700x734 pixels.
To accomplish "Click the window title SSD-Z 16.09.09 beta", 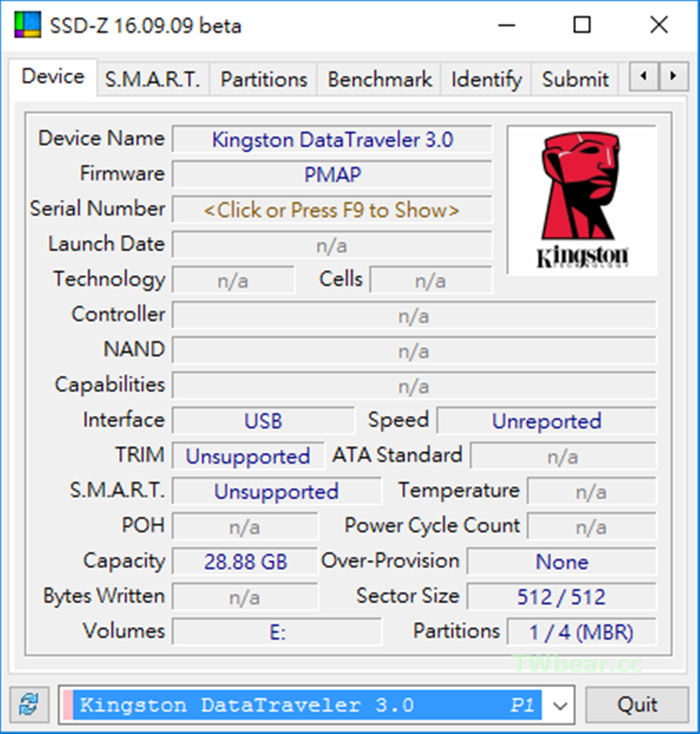I will coord(145,26).
